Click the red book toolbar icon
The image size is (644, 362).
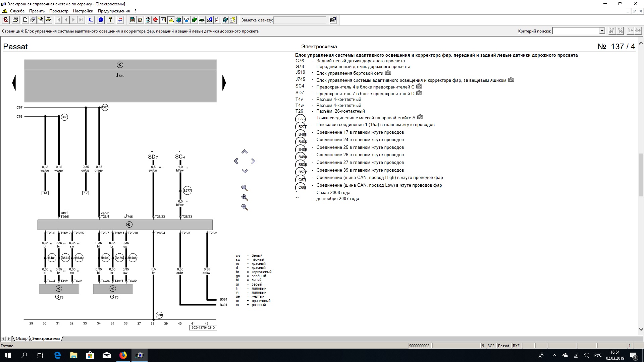click(156, 20)
